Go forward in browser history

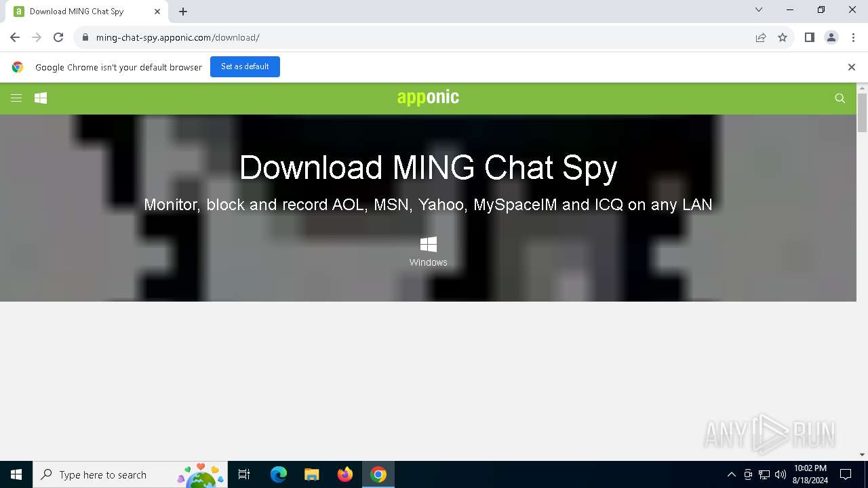pyautogui.click(x=37, y=37)
